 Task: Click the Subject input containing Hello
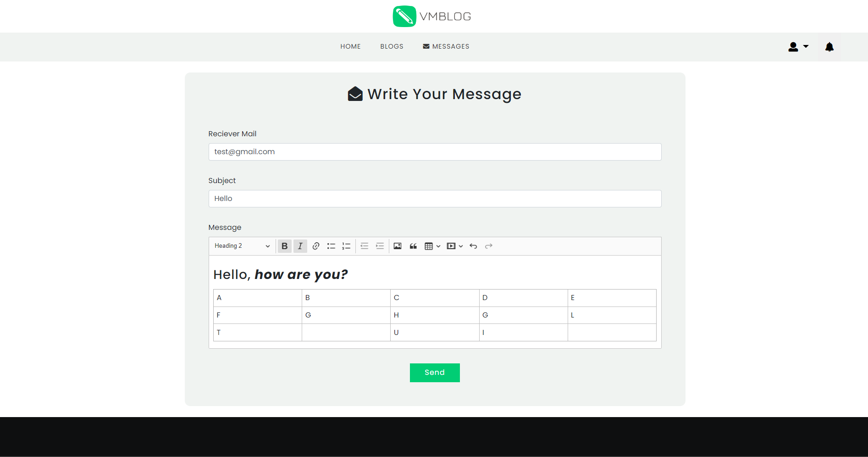[434, 198]
